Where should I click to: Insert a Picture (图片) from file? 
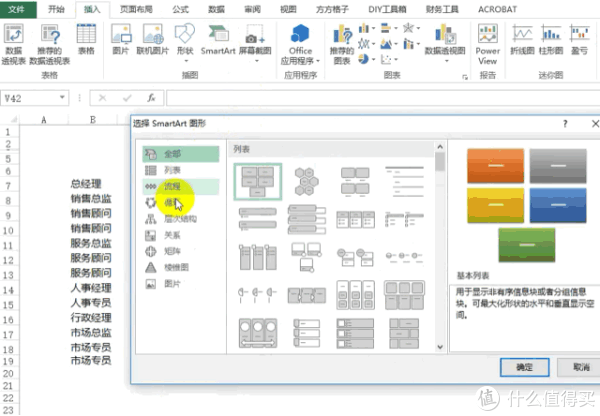coord(121,39)
